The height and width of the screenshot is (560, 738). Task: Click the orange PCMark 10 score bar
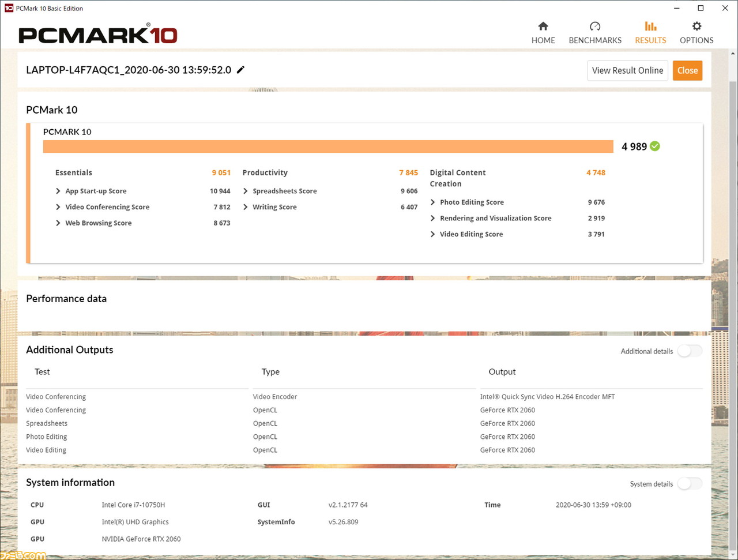click(x=328, y=146)
